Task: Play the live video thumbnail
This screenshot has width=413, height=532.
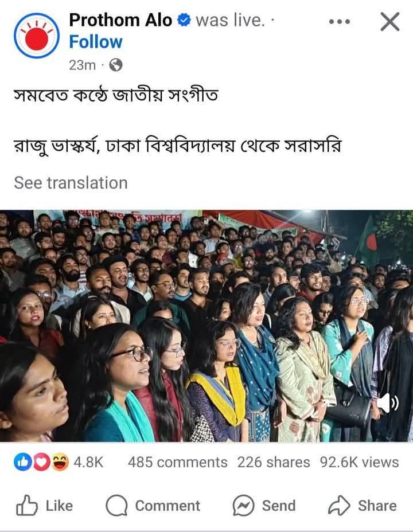Action: click(206, 326)
